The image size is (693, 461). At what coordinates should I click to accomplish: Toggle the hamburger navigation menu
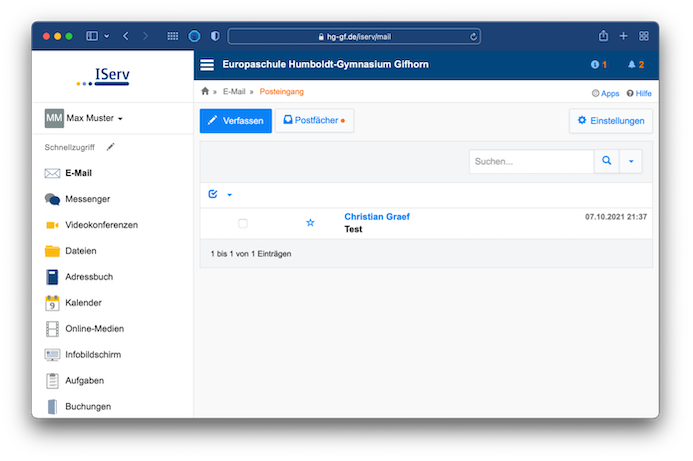[x=207, y=65]
